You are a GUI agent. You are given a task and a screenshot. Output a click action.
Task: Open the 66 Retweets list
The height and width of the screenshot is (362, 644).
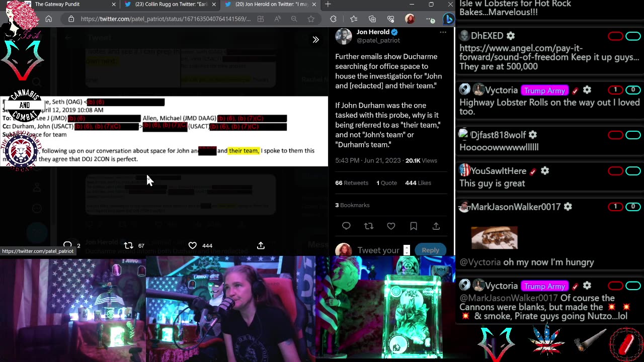click(x=352, y=183)
